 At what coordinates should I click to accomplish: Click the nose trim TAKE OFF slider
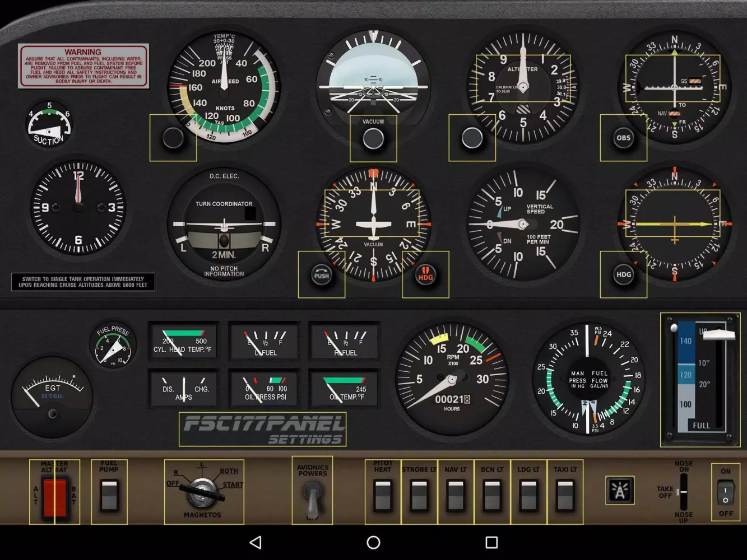click(682, 492)
